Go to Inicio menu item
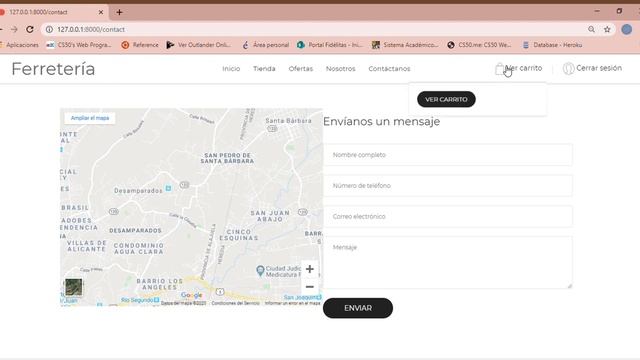 point(231,69)
